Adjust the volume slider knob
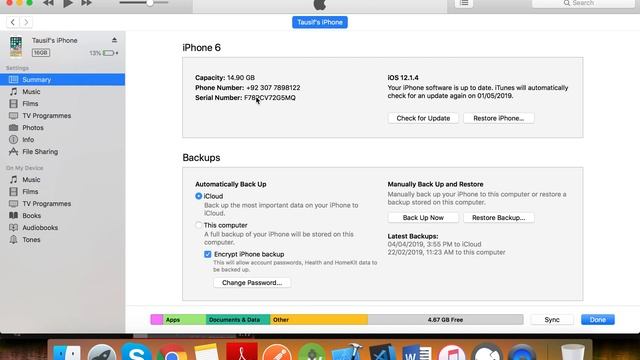This screenshot has height=360, width=640. pos(150,3)
